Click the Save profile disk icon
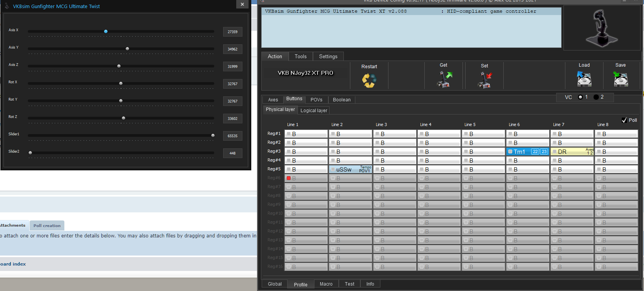Image resolution: width=644 pixels, height=291 pixels. [x=620, y=79]
